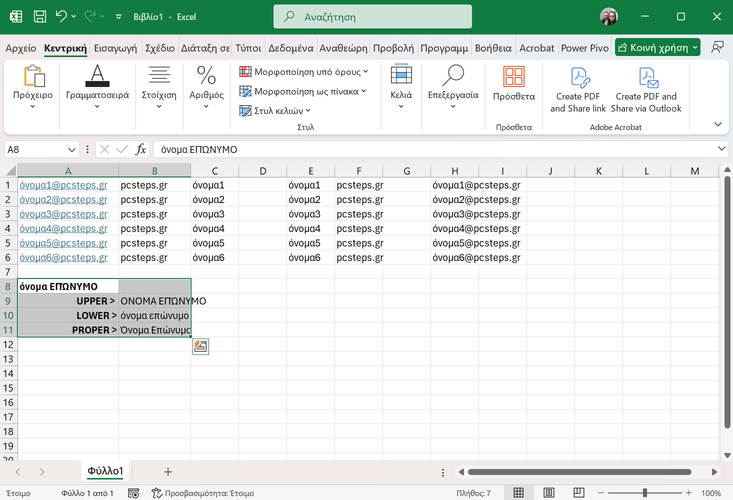Open Πρόσθετα add-ins button
The width and height of the screenshot is (733, 500).
coord(514,84)
